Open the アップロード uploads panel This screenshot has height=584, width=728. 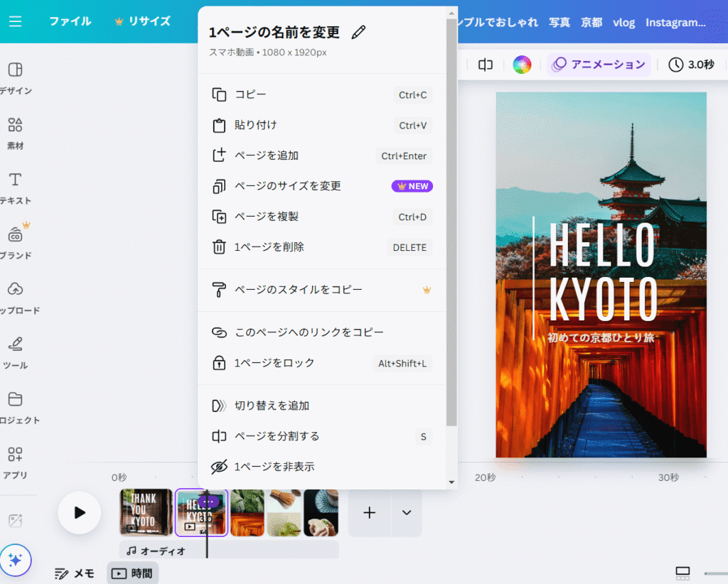[x=17, y=298]
